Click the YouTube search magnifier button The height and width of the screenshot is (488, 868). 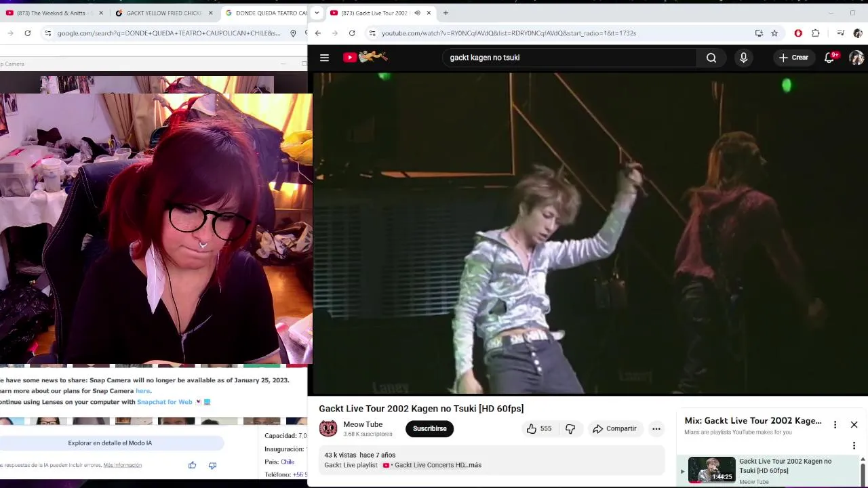click(x=711, y=58)
